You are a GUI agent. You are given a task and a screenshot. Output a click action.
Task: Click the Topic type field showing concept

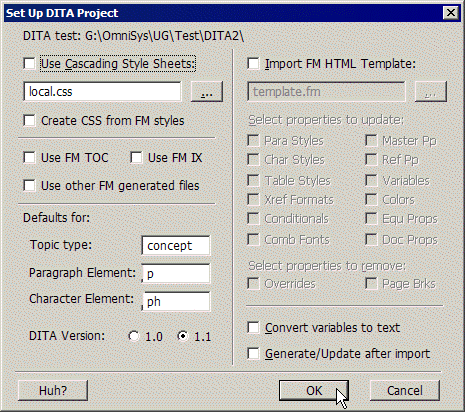[x=176, y=246]
